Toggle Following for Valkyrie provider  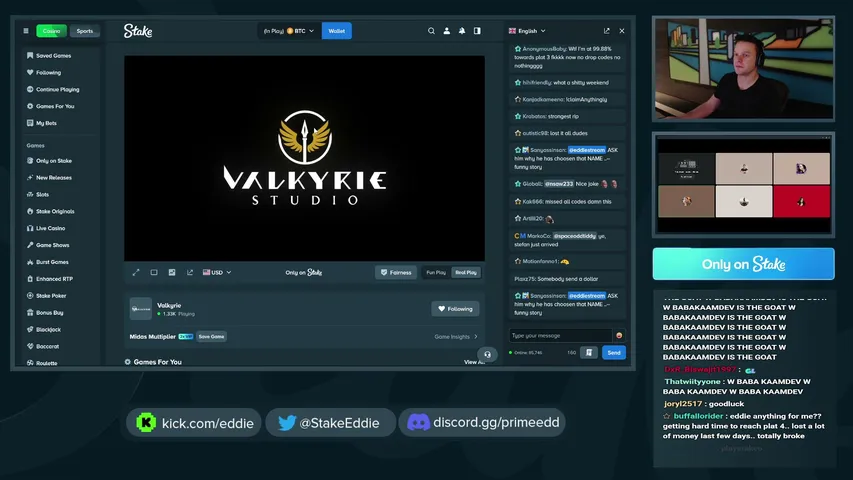pos(455,309)
